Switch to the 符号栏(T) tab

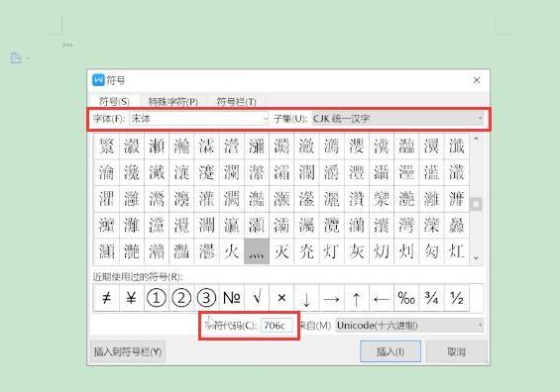(237, 102)
